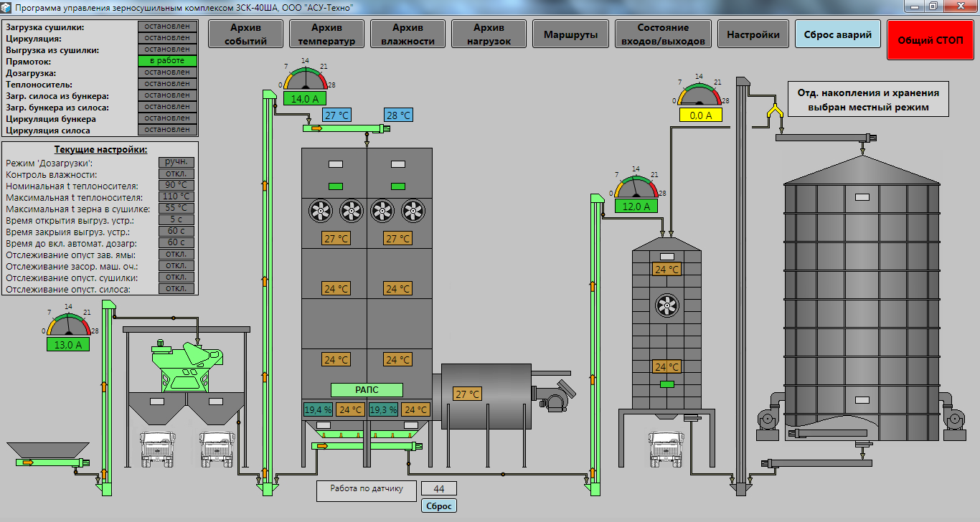This screenshot has height=522, width=980.
Task: Open the 'Номинальная t теплоносителя' 90 °C value
Action: (x=176, y=185)
